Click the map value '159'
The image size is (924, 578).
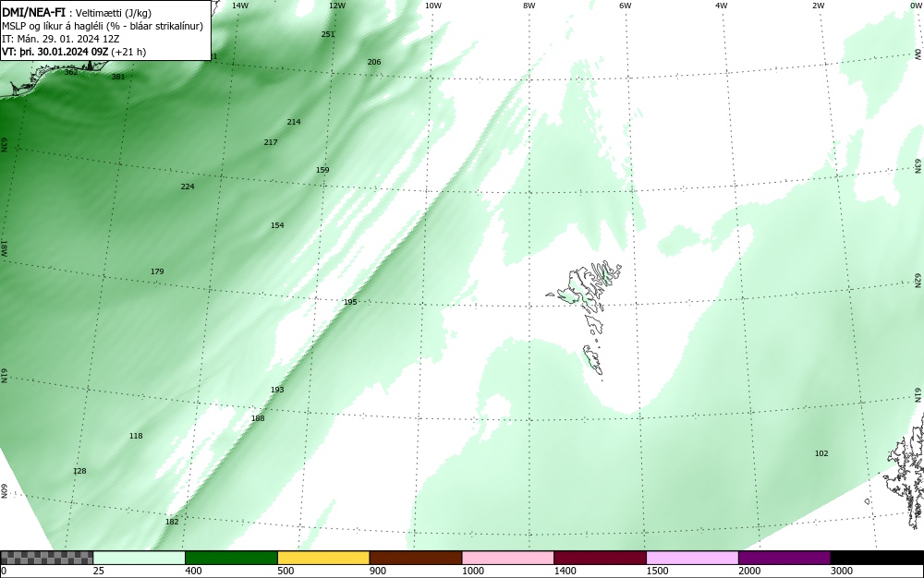pyautogui.click(x=322, y=170)
